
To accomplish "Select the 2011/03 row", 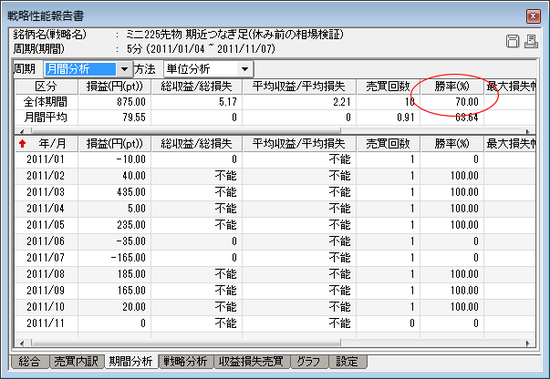I will click(275, 192).
